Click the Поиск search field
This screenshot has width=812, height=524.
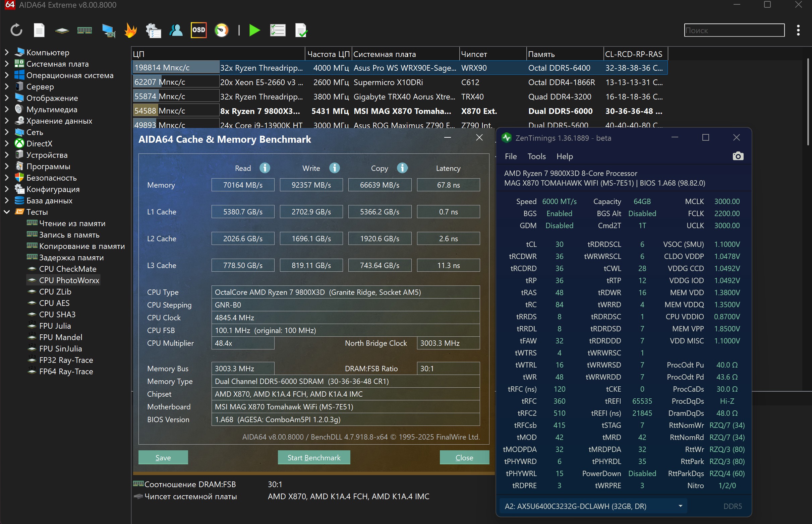[x=734, y=30]
